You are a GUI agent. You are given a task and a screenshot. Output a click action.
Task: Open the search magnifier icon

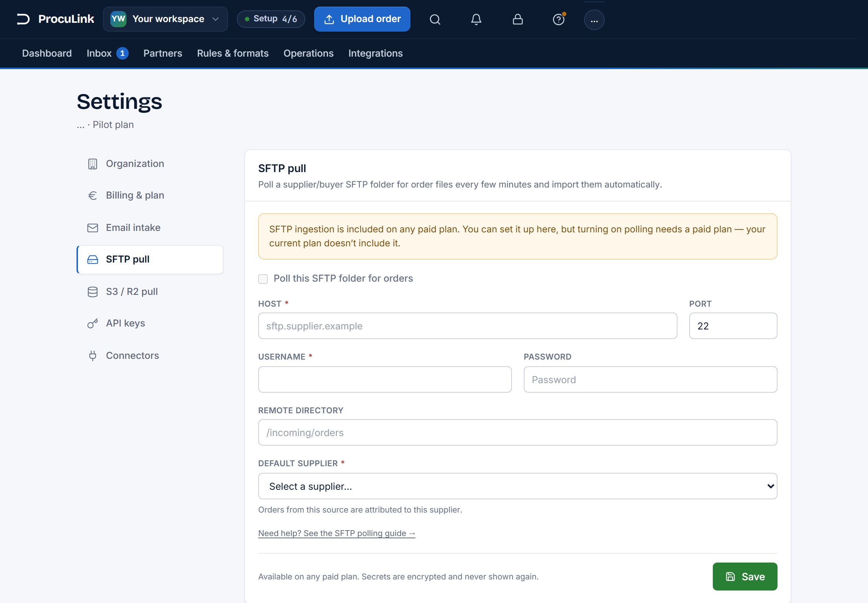pos(435,19)
